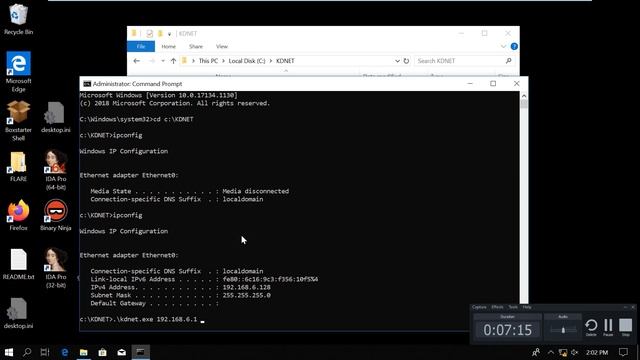This screenshot has width=640, height=360.
Task: Open the recorder Tools menu
Action: 513,307
